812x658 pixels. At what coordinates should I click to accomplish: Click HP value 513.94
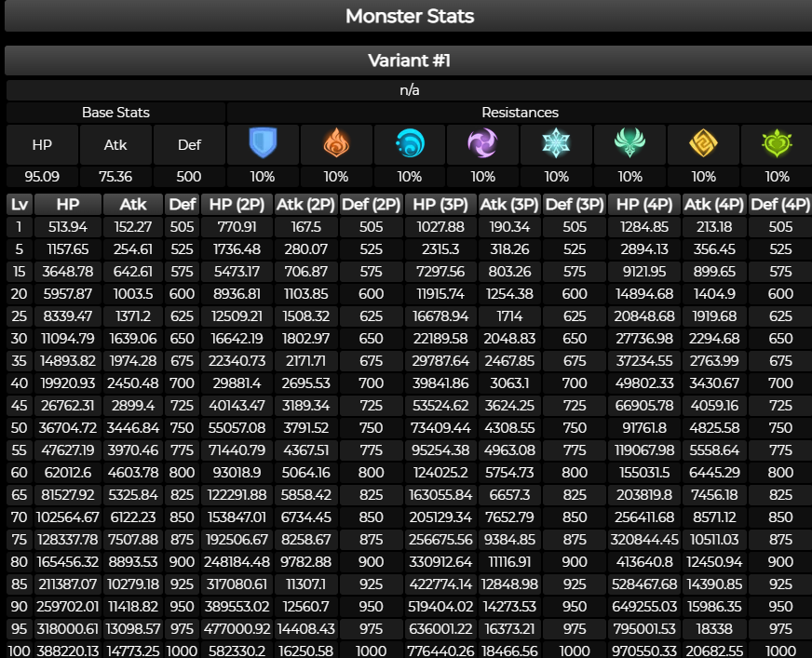(x=68, y=227)
